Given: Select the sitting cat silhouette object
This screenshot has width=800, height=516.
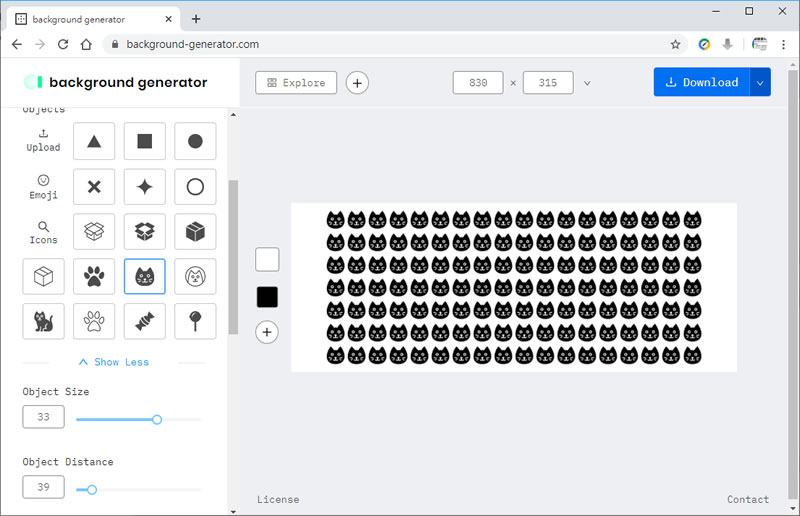Looking at the screenshot, I should click(x=43, y=321).
